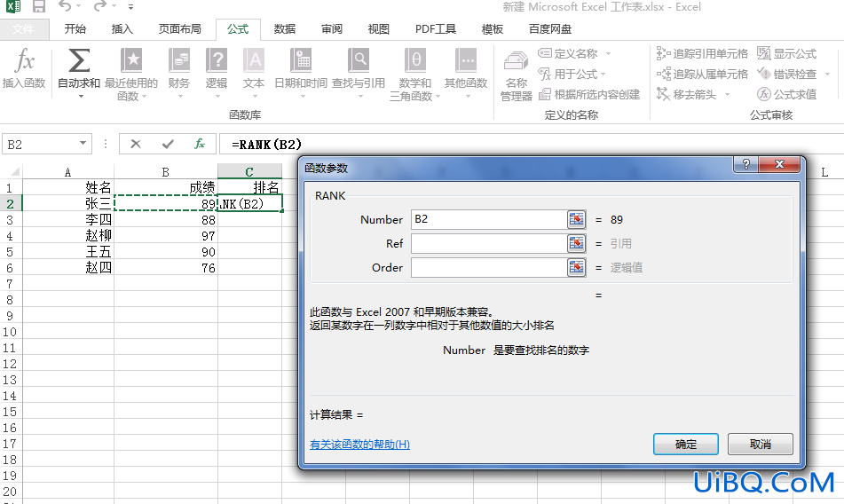Open the Lookup & Reference functions icon
Viewport: 844px width, 504px height.
click(x=358, y=60)
